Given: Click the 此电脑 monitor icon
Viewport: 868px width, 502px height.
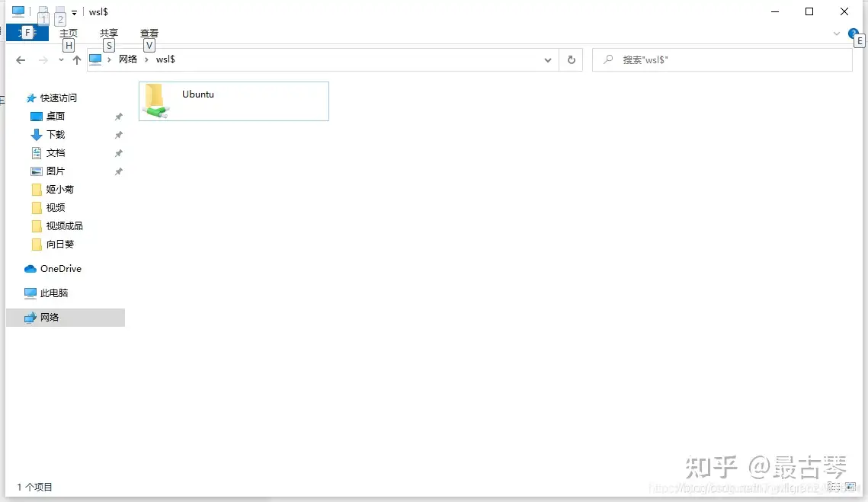Looking at the screenshot, I should [30, 293].
